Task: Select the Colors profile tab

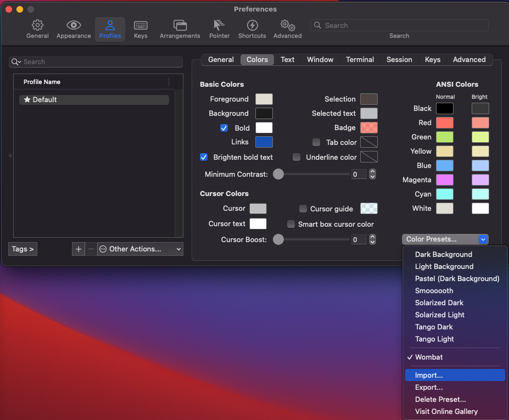Action: (x=257, y=59)
